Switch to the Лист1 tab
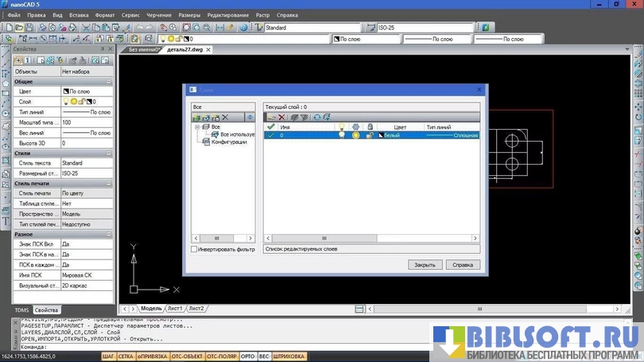Screen dimensions: 644x362 (174, 308)
